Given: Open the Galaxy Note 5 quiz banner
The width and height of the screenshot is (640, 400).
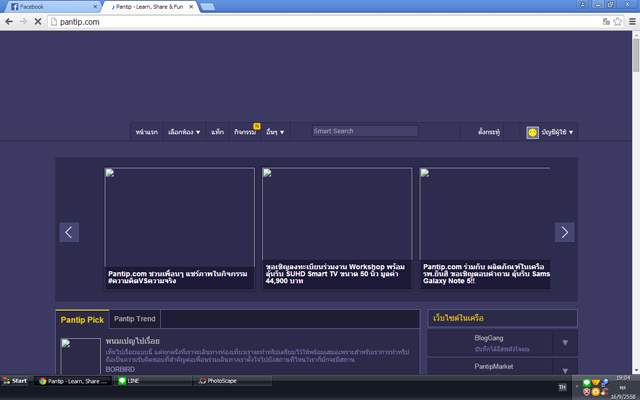Looking at the screenshot, I should [485, 229].
